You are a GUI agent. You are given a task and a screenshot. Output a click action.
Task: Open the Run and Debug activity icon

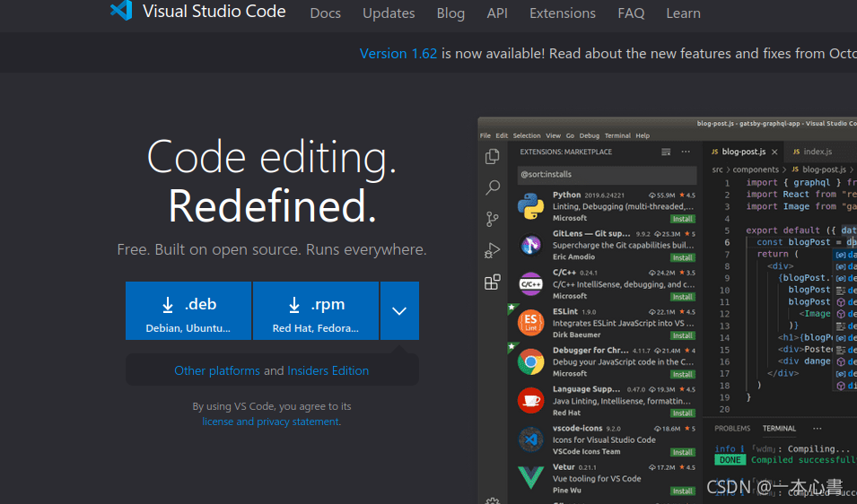pos(492,250)
